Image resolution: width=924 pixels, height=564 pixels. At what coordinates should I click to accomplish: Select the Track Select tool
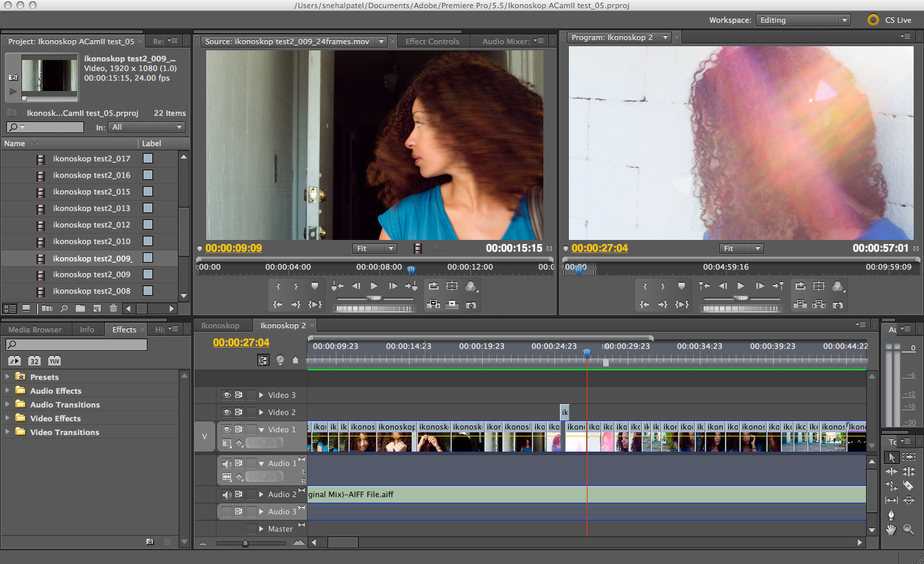(x=909, y=456)
